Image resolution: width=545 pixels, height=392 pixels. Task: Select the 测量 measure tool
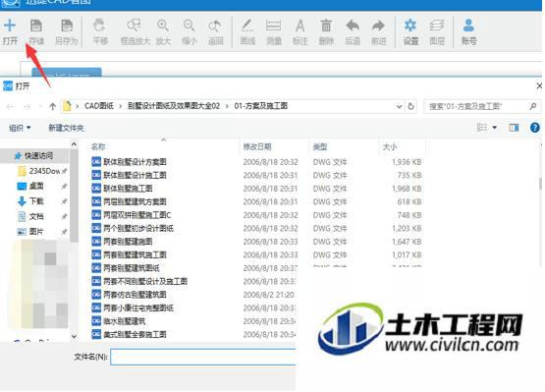point(274,26)
